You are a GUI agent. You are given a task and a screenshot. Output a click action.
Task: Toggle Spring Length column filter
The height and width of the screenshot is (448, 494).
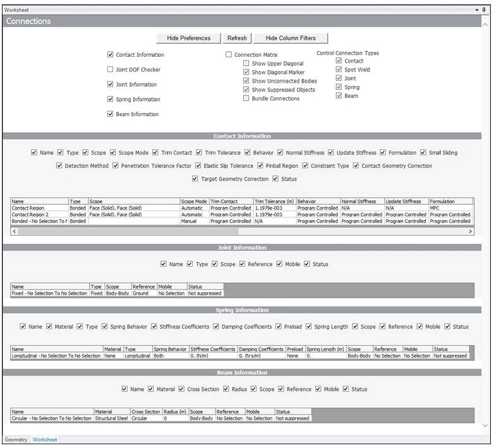point(309,327)
